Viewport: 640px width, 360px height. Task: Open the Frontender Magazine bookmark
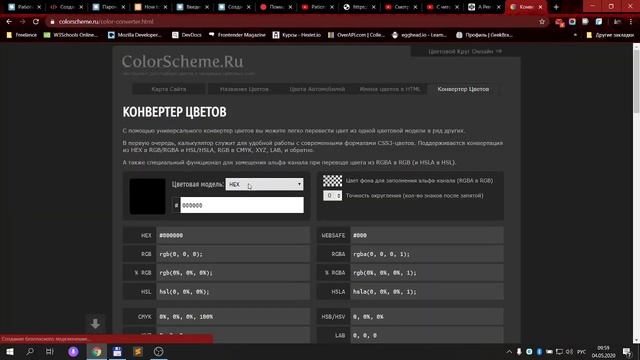tap(237, 35)
